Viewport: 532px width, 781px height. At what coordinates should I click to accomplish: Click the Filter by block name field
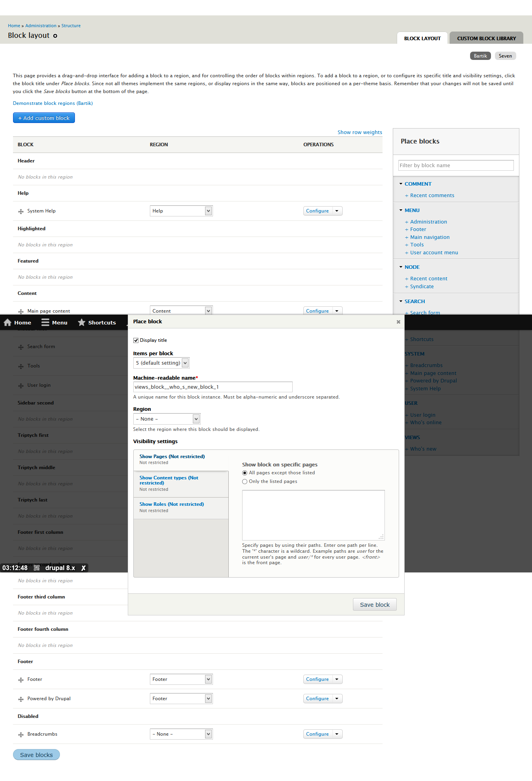(x=456, y=165)
